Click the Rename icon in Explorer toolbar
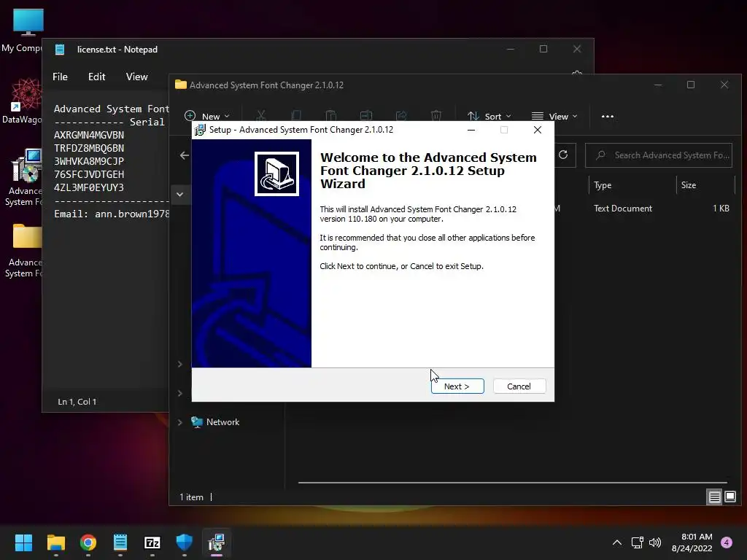 pyautogui.click(x=366, y=116)
